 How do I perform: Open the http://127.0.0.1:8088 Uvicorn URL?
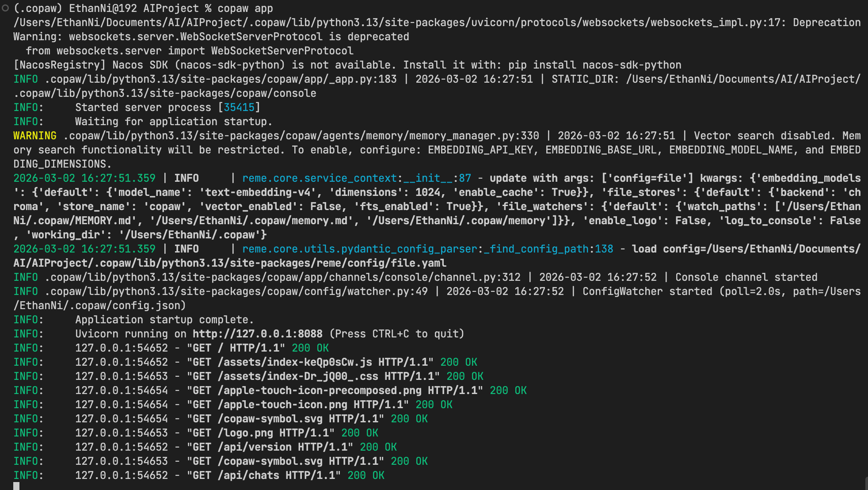tap(257, 334)
